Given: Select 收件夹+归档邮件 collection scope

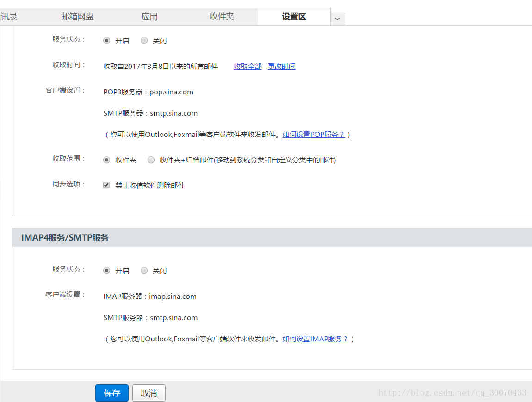Looking at the screenshot, I should (x=151, y=160).
